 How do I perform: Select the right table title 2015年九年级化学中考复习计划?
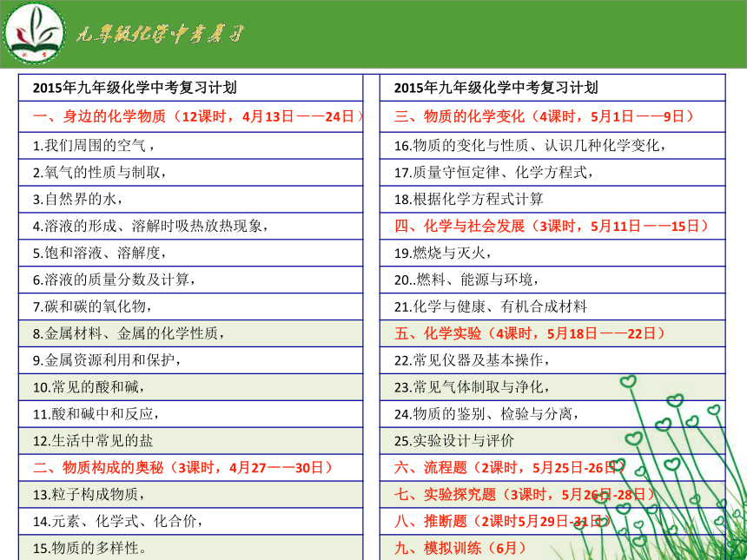[x=496, y=88]
